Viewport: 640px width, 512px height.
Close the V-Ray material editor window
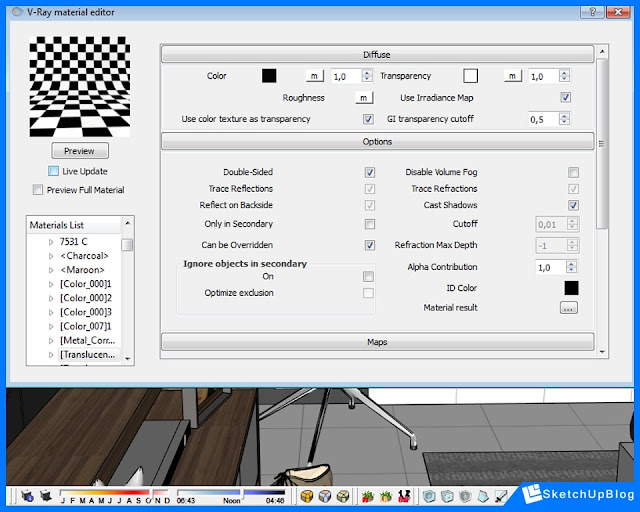(618, 12)
